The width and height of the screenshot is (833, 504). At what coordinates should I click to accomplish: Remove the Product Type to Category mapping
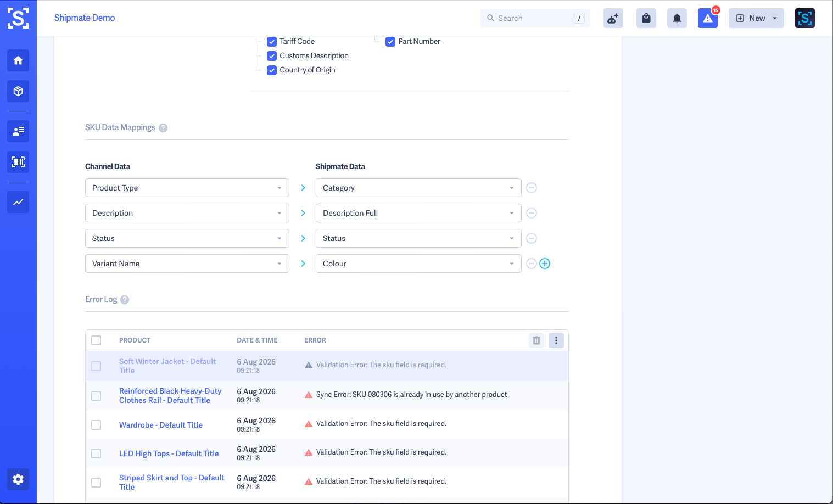pyautogui.click(x=532, y=188)
